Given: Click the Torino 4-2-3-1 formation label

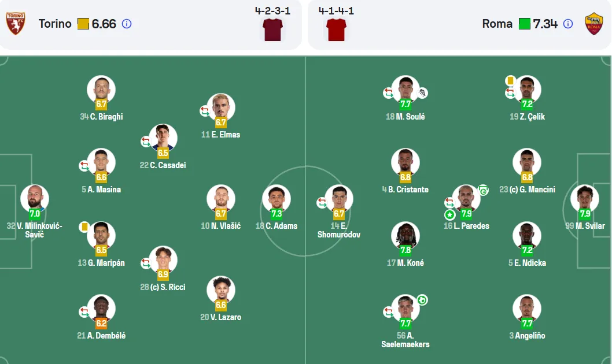Looking at the screenshot, I should click(273, 10).
